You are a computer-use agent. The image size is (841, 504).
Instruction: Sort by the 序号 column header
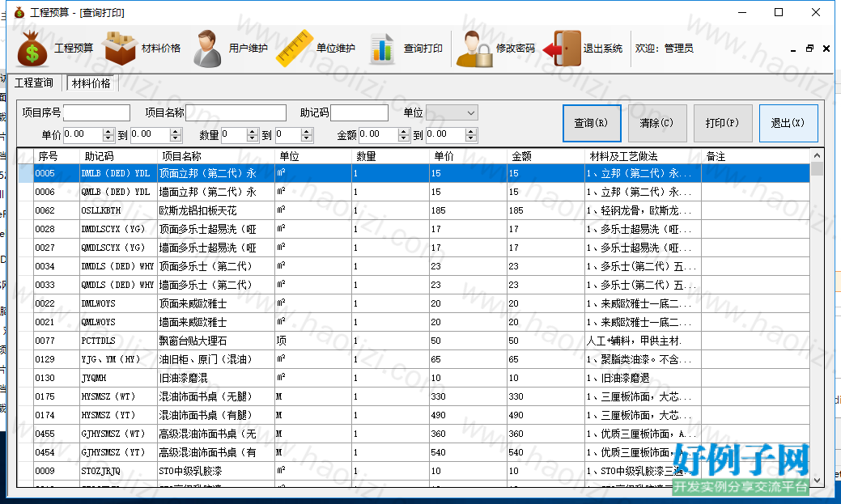click(x=57, y=156)
